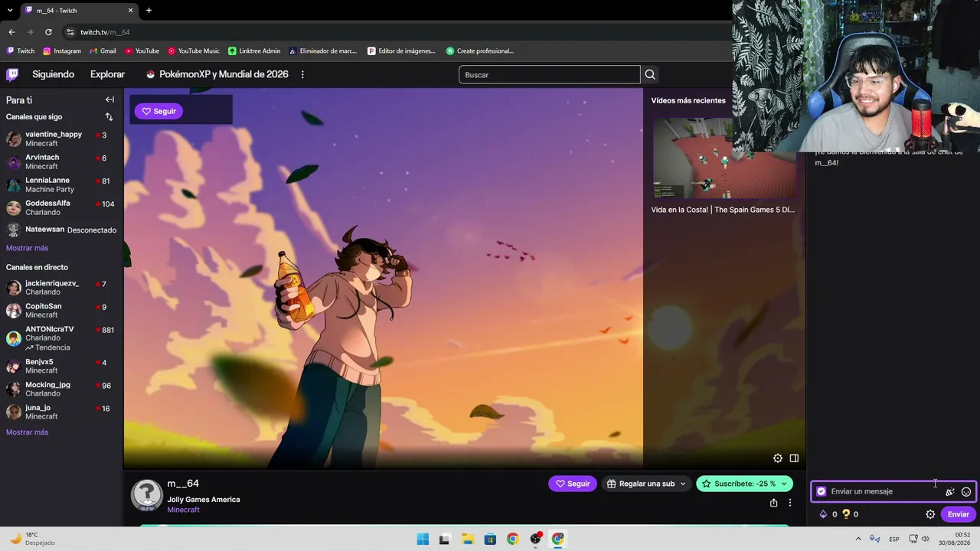
Task: Open channel options three-dot menu
Action: 790,503
